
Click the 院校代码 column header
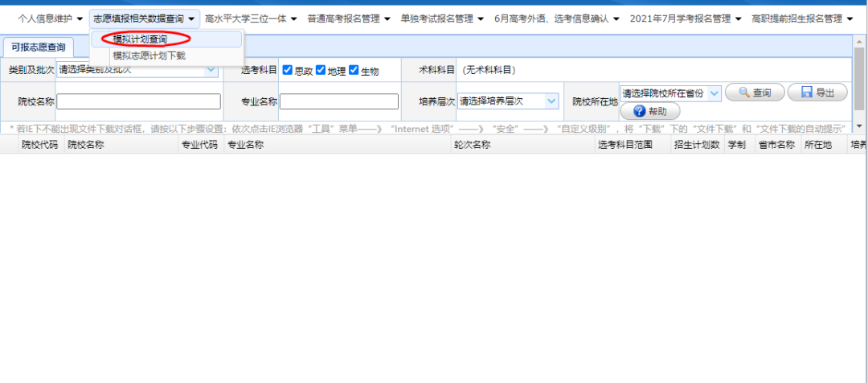39,145
